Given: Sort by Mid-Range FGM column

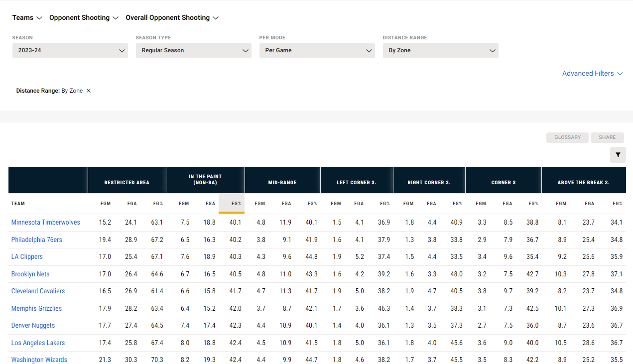Looking at the screenshot, I should (260, 204).
